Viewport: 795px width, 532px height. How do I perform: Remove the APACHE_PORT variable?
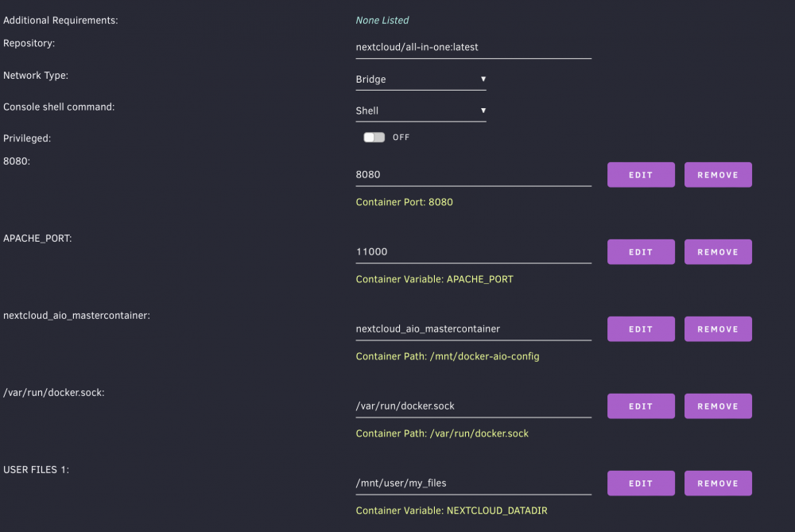tap(718, 252)
